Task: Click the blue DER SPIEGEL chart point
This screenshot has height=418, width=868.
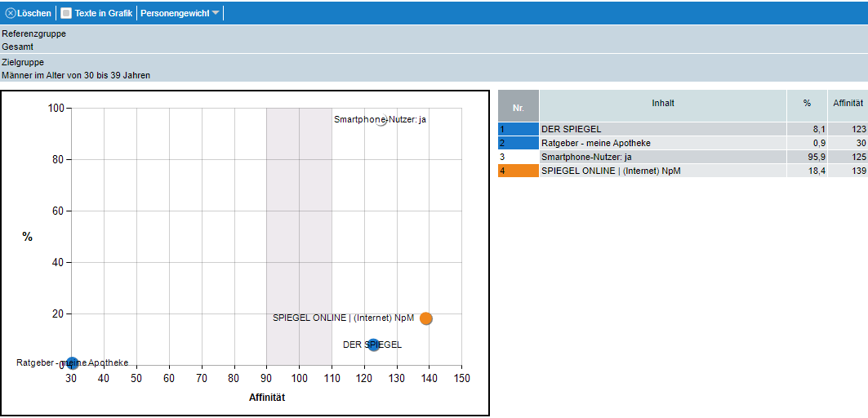Action: pos(374,345)
